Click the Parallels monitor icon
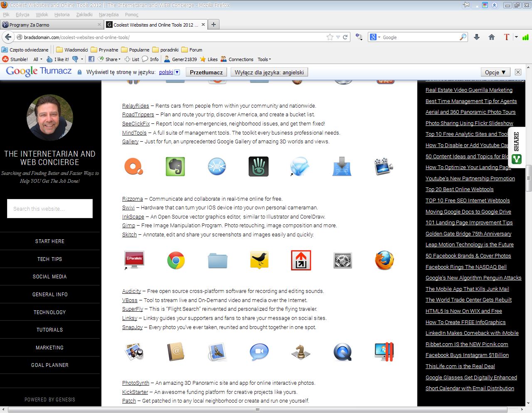 tap(134, 260)
